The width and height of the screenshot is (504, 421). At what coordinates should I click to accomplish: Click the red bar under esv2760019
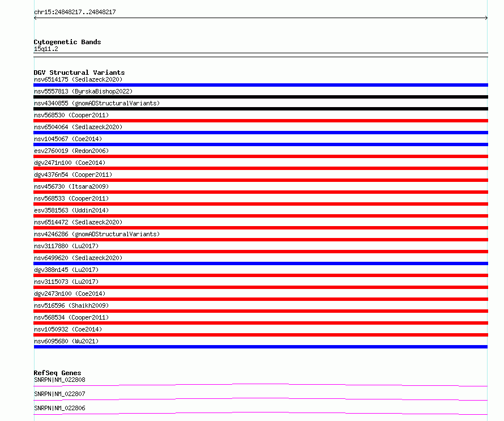260,156
